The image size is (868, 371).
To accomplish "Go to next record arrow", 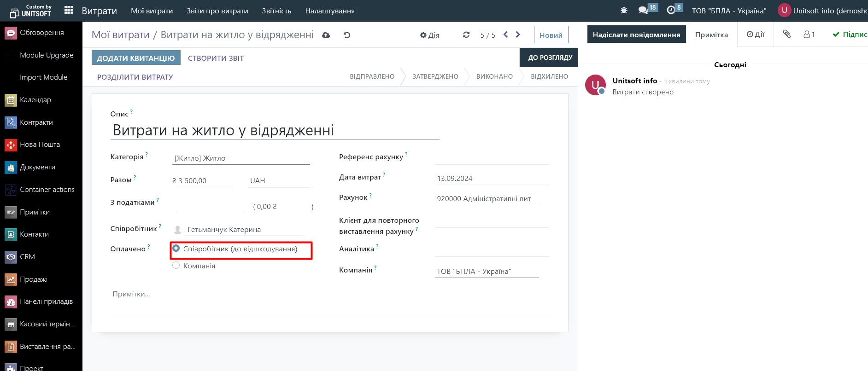I will pyautogui.click(x=518, y=35).
